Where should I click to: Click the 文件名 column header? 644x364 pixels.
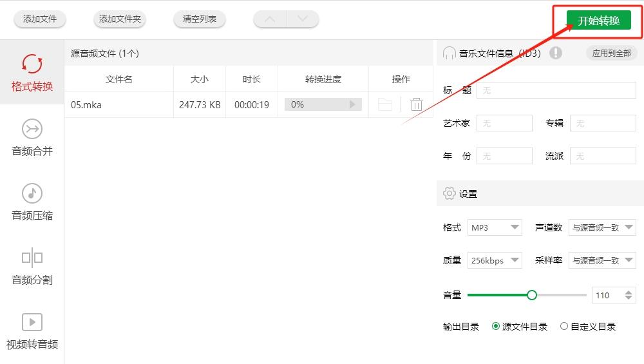pyautogui.click(x=118, y=79)
